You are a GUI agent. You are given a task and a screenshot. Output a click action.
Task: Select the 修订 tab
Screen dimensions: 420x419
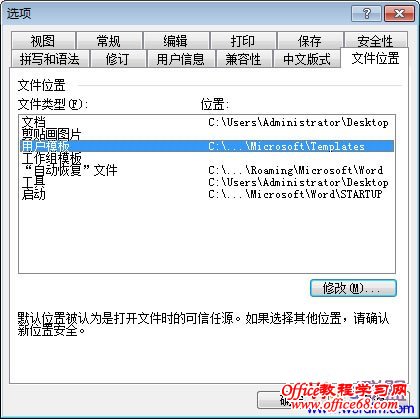tap(118, 59)
